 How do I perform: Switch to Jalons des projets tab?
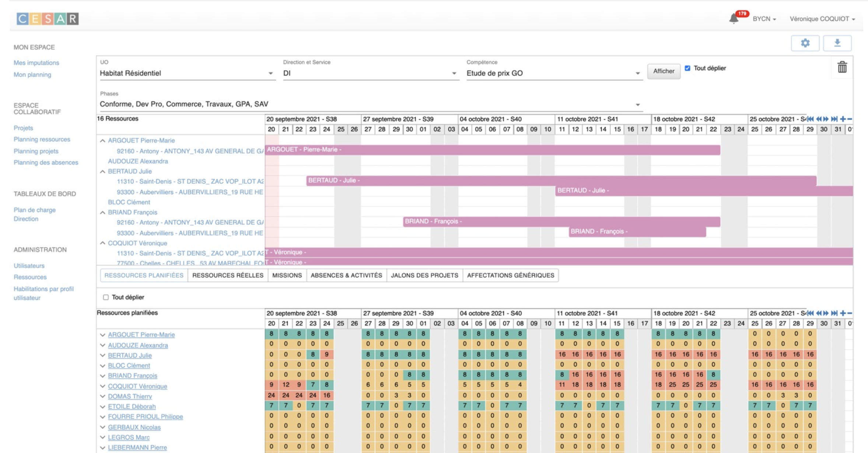click(x=424, y=275)
